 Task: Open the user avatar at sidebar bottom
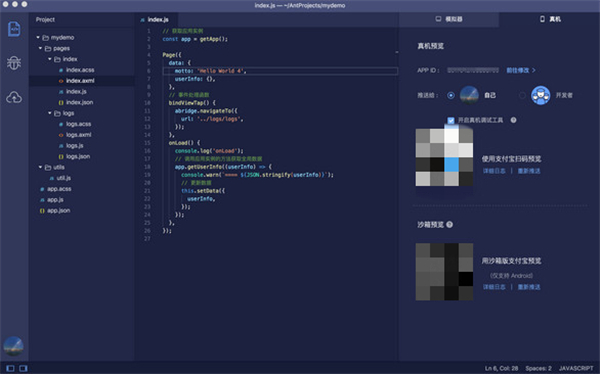coord(13,346)
